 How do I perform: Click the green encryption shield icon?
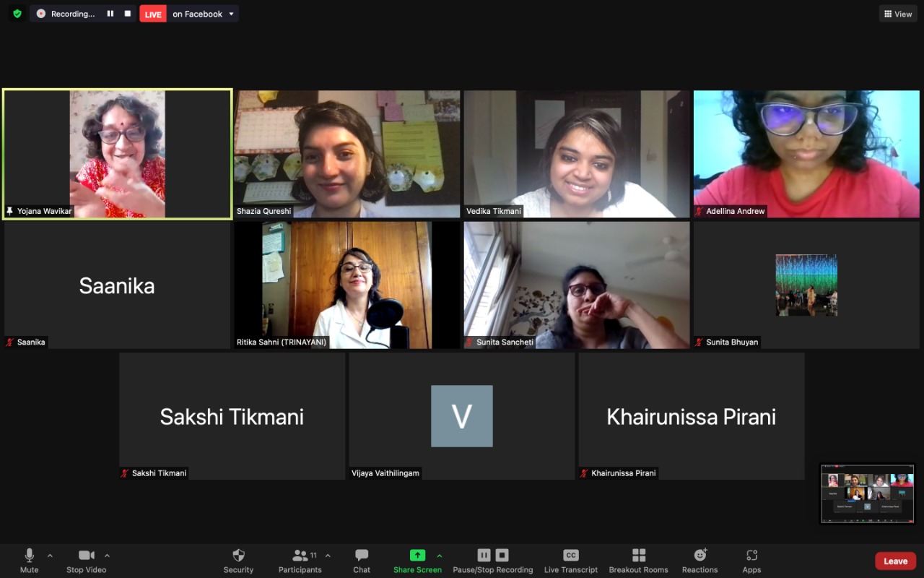17,14
